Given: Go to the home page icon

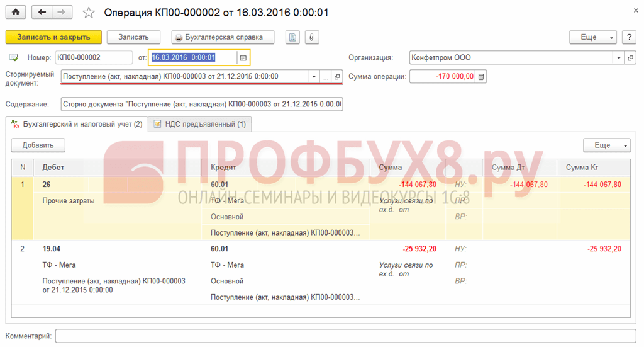Looking at the screenshot, I should point(16,13).
